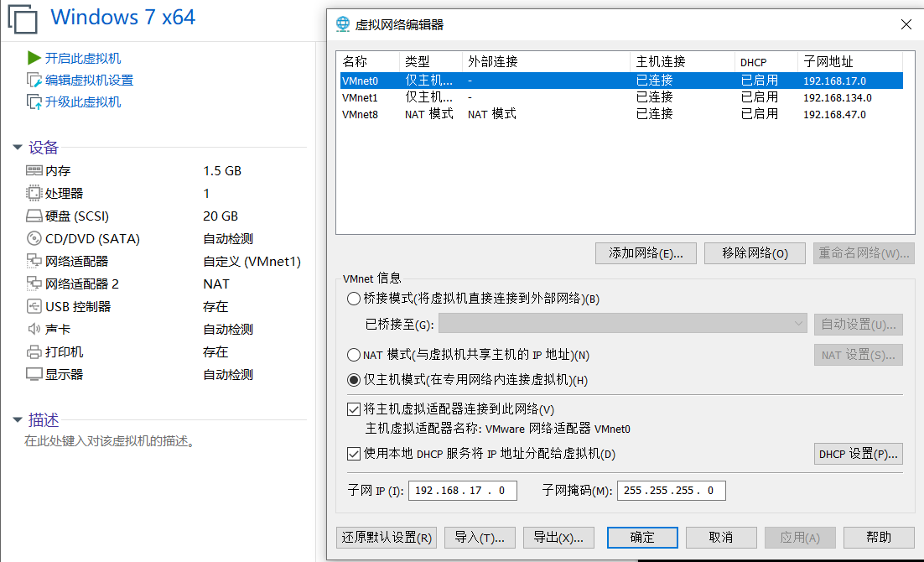Click the NAT value for 网络适配器 2

[216, 284]
